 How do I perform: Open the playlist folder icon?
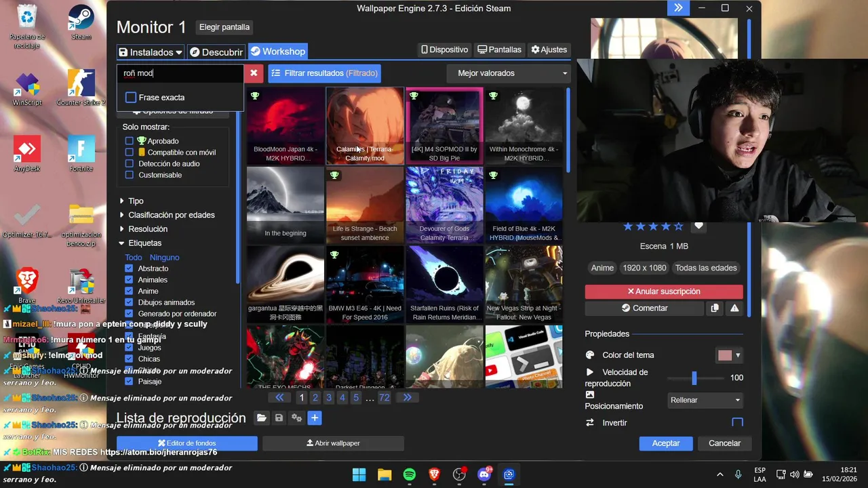tap(261, 418)
